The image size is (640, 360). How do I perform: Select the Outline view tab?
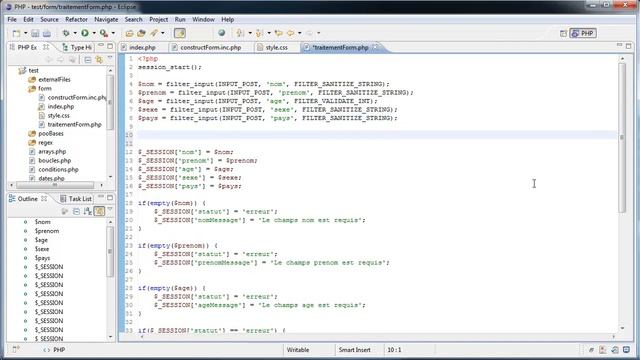tap(27, 199)
